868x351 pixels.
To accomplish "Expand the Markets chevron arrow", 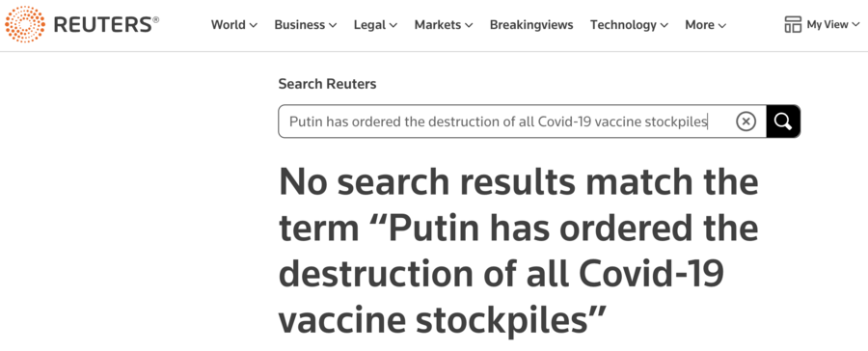I will (x=469, y=25).
